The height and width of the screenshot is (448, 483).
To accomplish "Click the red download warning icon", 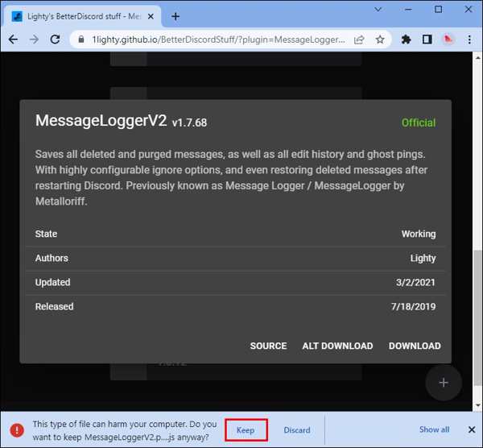I will point(17,429).
